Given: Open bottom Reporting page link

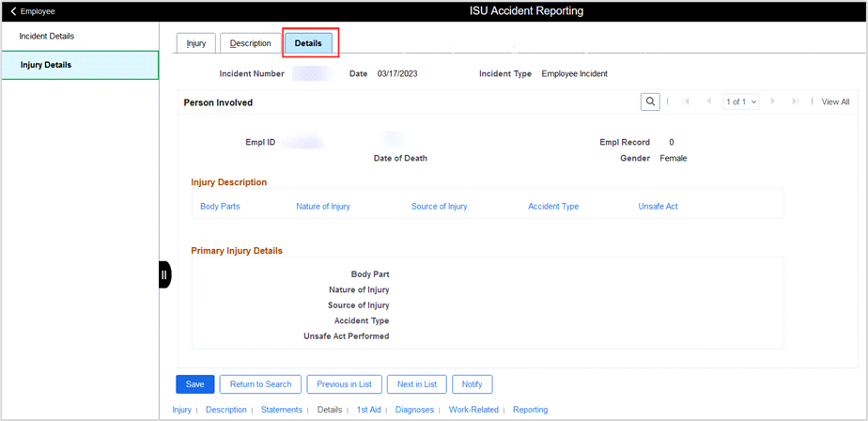Looking at the screenshot, I should pyautogui.click(x=531, y=410).
